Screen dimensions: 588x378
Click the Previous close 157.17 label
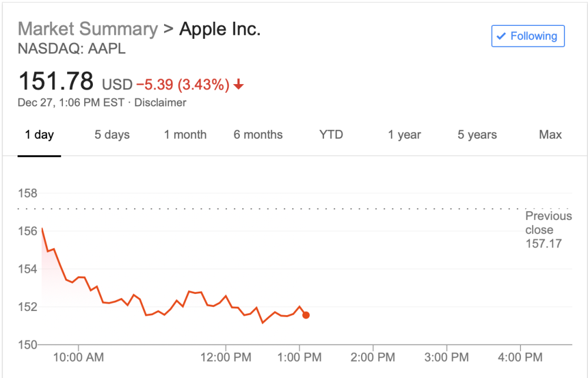pos(548,229)
